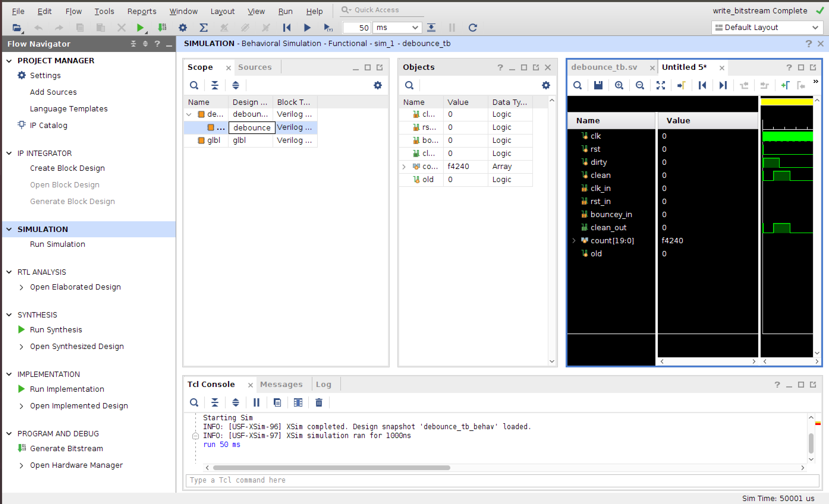Collapse all items in the Scope panel
Screen dimensions: 829x504
pos(215,86)
